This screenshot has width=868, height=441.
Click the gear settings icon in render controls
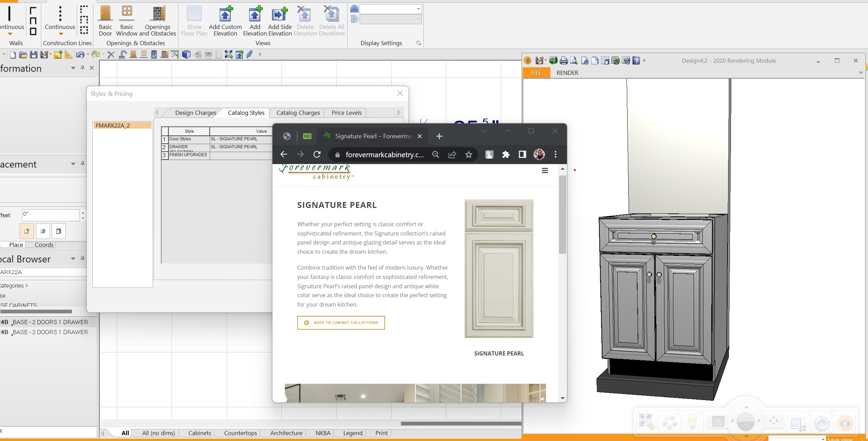click(x=822, y=423)
